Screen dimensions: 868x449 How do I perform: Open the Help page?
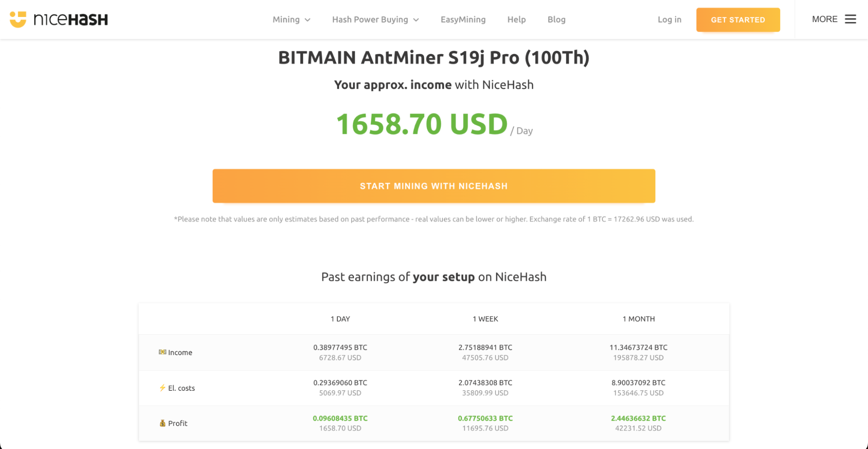516,20
